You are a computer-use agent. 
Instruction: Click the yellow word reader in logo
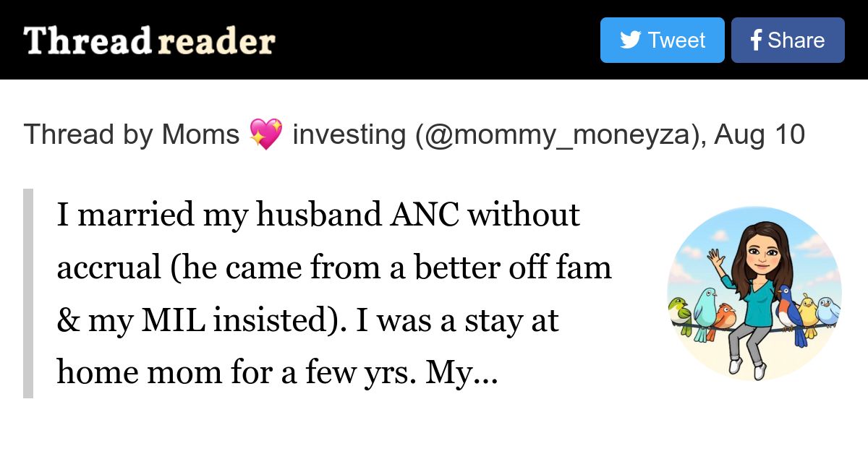pyautogui.click(x=216, y=42)
